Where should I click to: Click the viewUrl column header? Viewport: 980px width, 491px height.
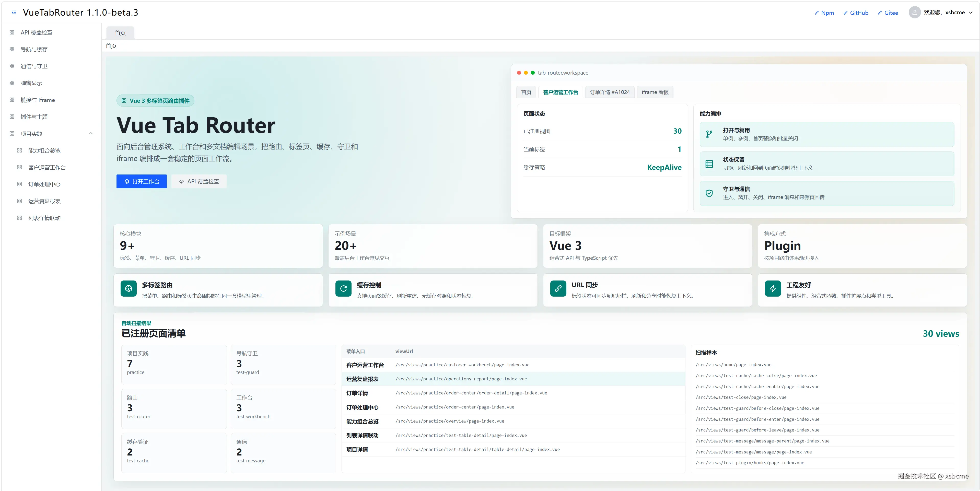click(x=404, y=352)
